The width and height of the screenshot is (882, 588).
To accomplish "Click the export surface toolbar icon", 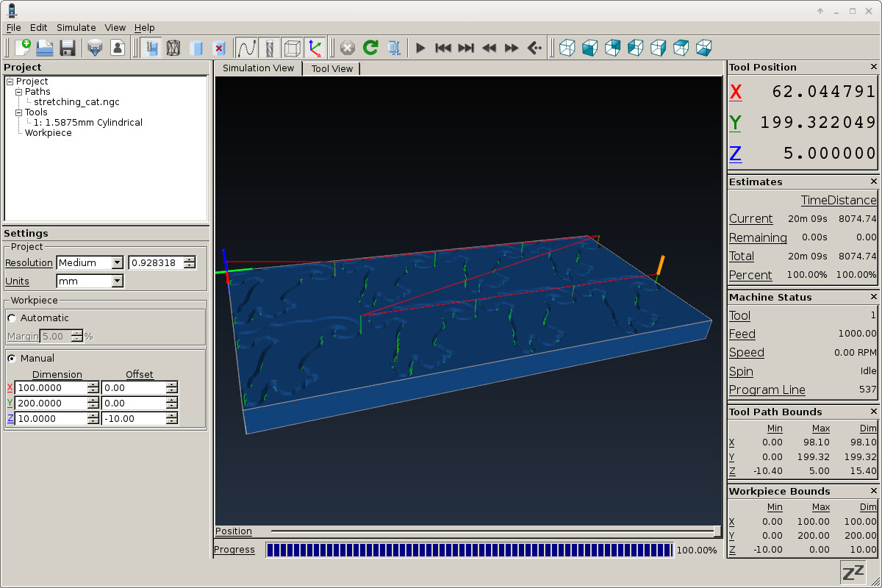I will pyautogui.click(x=94, y=48).
